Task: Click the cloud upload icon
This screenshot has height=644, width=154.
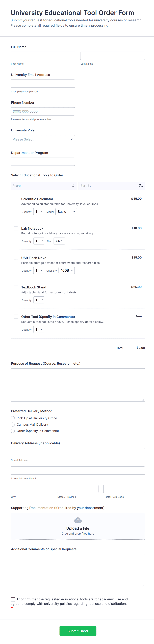Action: tap(78, 520)
